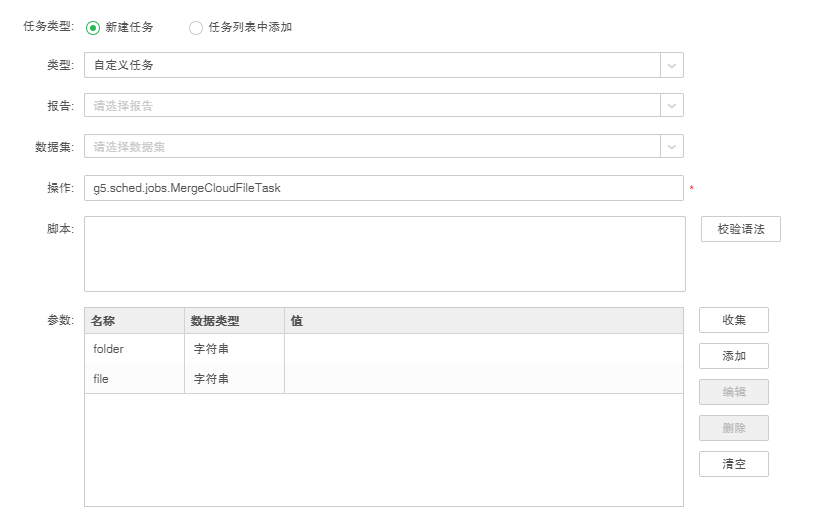The width and height of the screenshot is (815, 512).
Task: Click the 自定义任务 type combo box
Action: 370,65
